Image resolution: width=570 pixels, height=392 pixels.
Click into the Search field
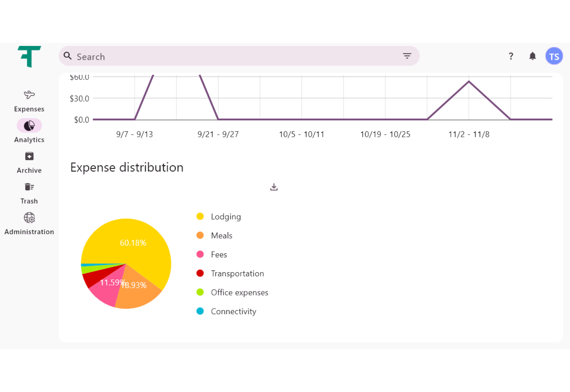pos(235,56)
